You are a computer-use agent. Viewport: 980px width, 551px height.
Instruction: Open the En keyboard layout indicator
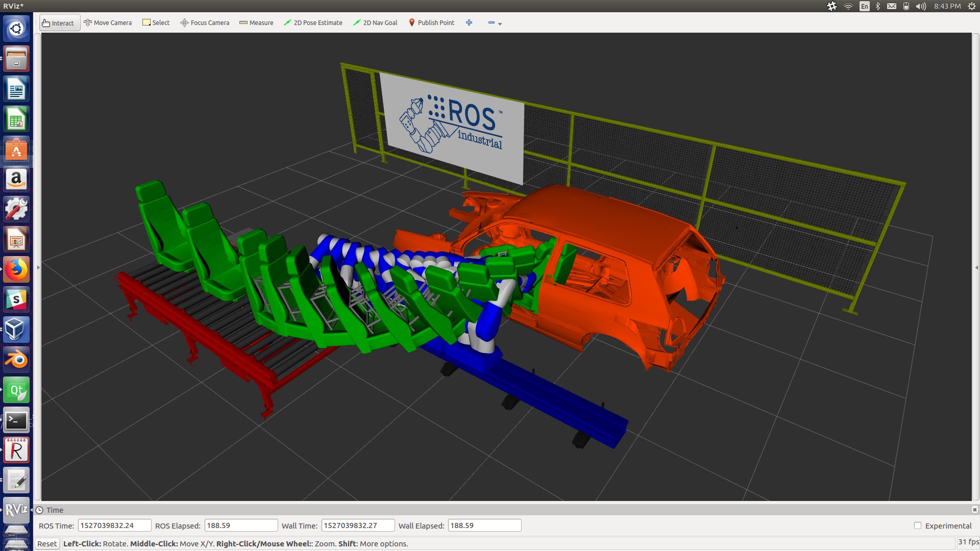pyautogui.click(x=864, y=6)
